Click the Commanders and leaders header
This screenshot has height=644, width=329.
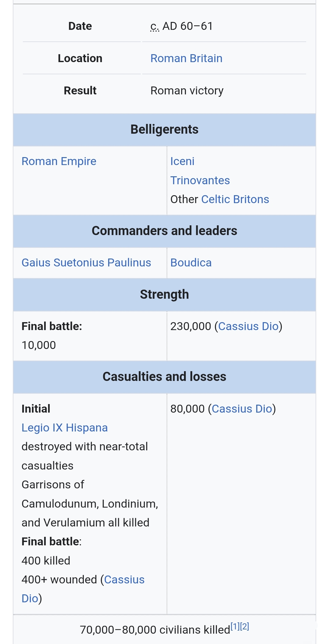click(x=164, y=231)
